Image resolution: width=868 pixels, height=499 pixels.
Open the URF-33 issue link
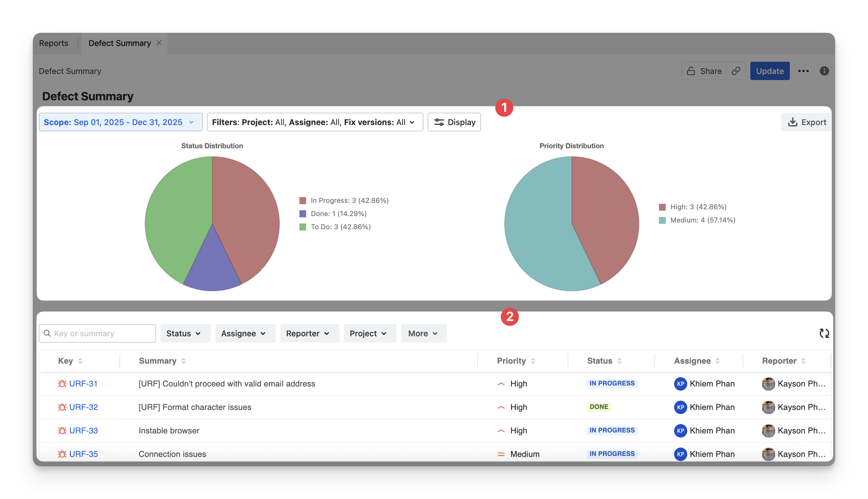tap(83, 431)
